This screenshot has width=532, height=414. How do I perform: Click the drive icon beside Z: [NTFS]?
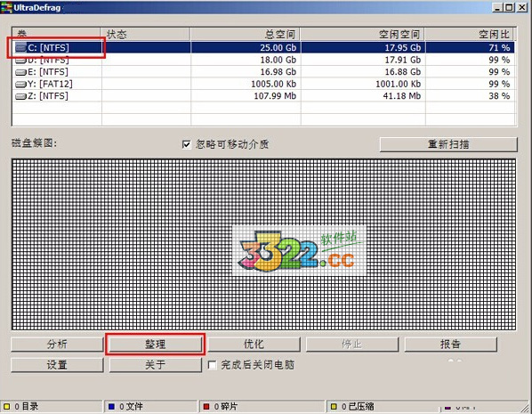click(x=20, y=96)
